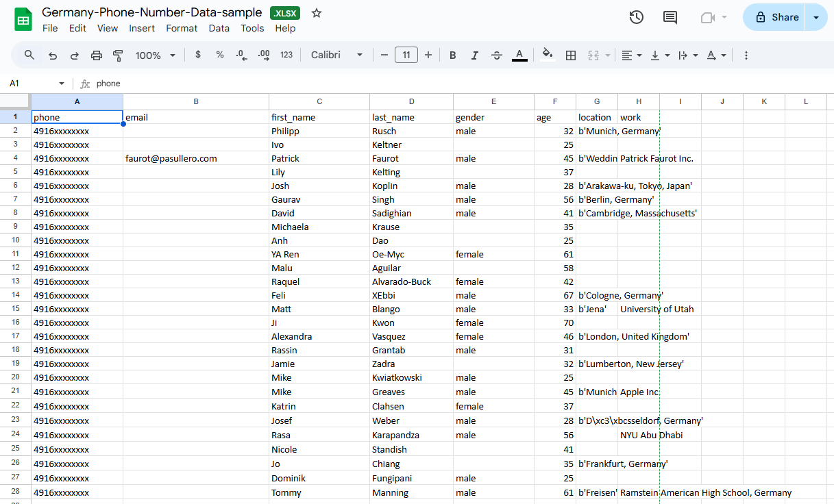This screenshot has height=504, width=834.
Task: Increase decimal places
Action: pos(264,55)
